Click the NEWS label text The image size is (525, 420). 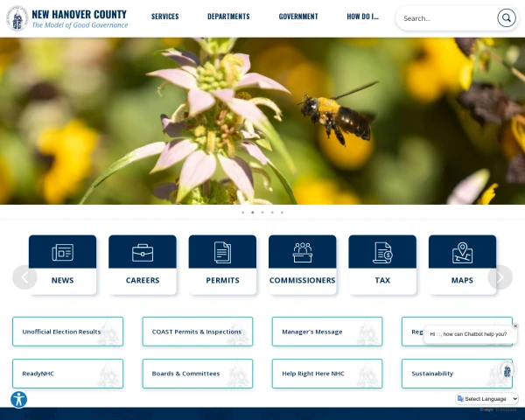tap(63, 280)
